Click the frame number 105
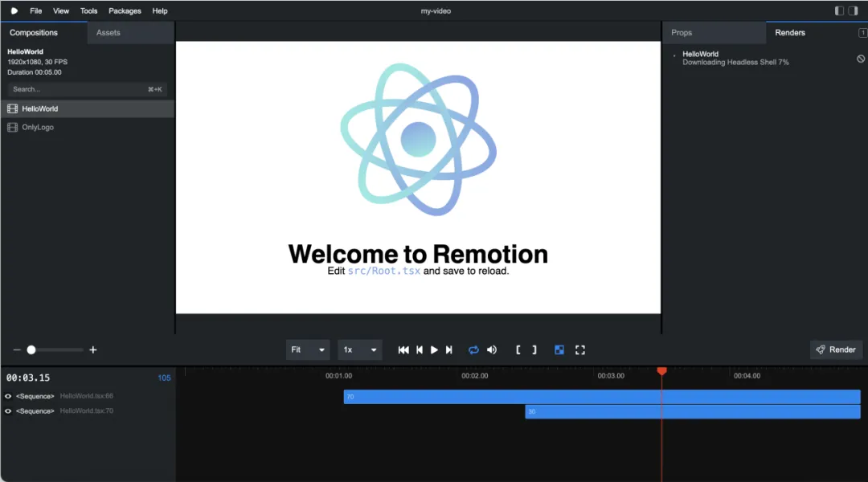 pos(165,378)
